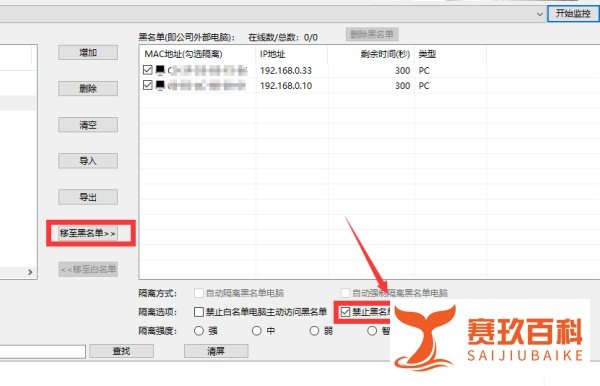
Task: Uncheck the 192.168.0.10 row checkbox
Action: point(148,85)
